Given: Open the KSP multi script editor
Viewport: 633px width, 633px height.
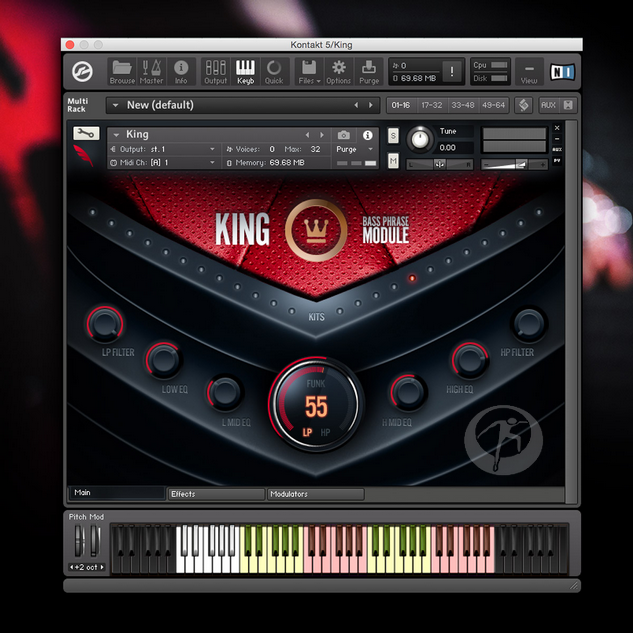Looking at the screenshot, I should click(524, 105).
